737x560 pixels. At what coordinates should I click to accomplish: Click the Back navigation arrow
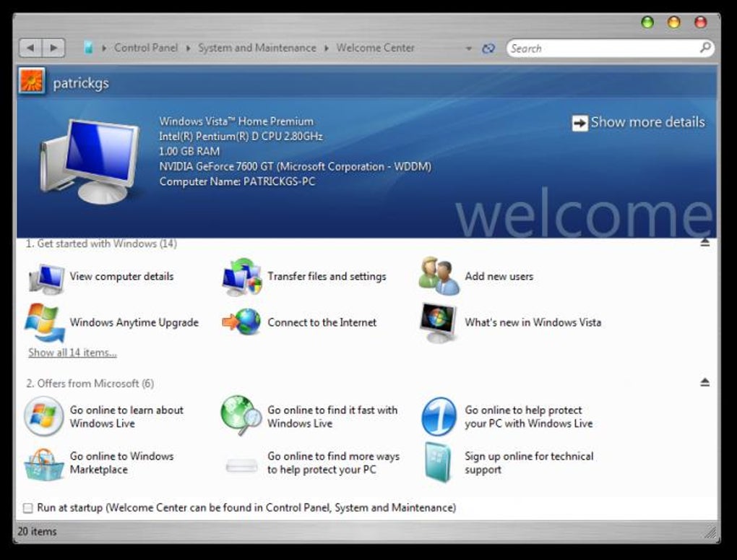click(x=30, y=48)
